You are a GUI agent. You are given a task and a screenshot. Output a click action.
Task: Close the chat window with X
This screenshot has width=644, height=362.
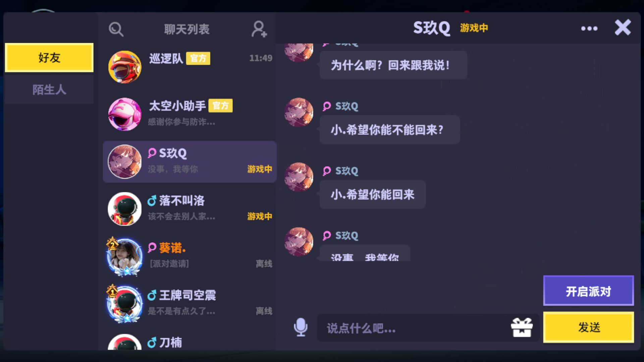click(623, 27)
